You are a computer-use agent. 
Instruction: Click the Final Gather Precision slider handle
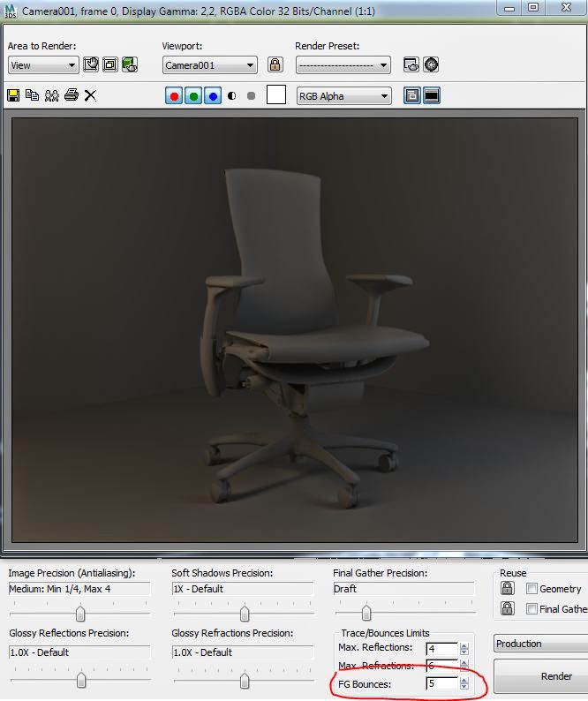click(366, 613)
